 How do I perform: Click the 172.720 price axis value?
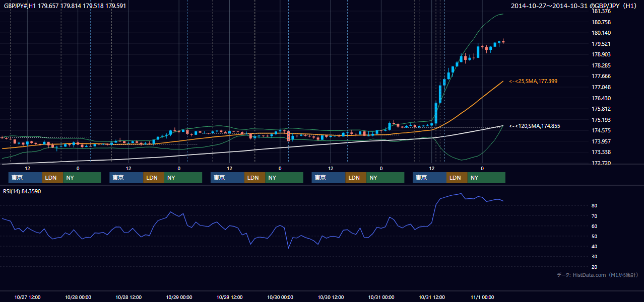601,163
